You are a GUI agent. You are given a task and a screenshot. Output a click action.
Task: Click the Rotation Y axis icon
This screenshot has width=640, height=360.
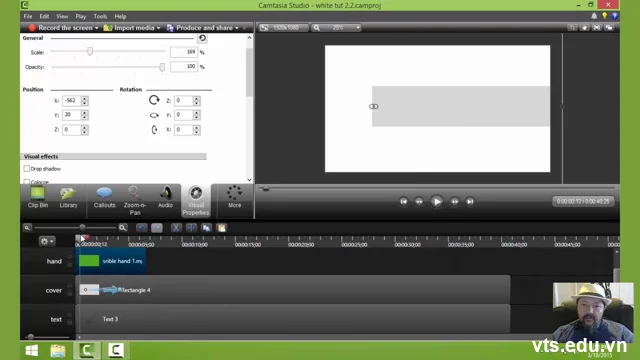click(x=154, y=115)
